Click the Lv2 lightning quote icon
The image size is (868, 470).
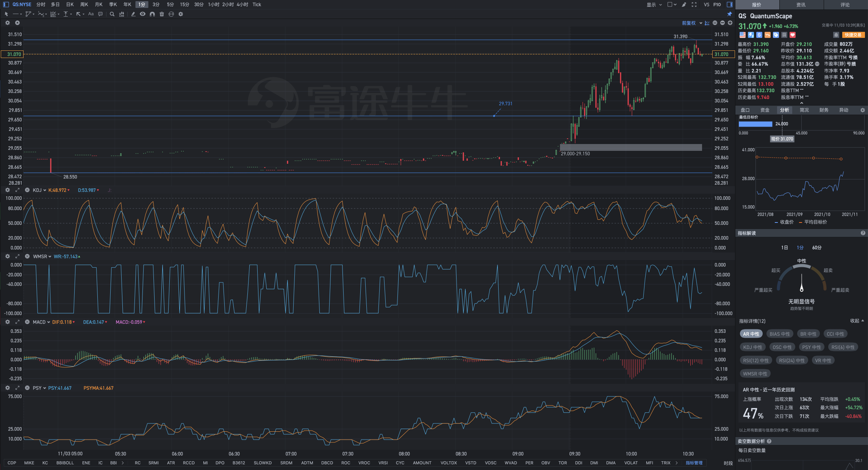tap(751, 35)
